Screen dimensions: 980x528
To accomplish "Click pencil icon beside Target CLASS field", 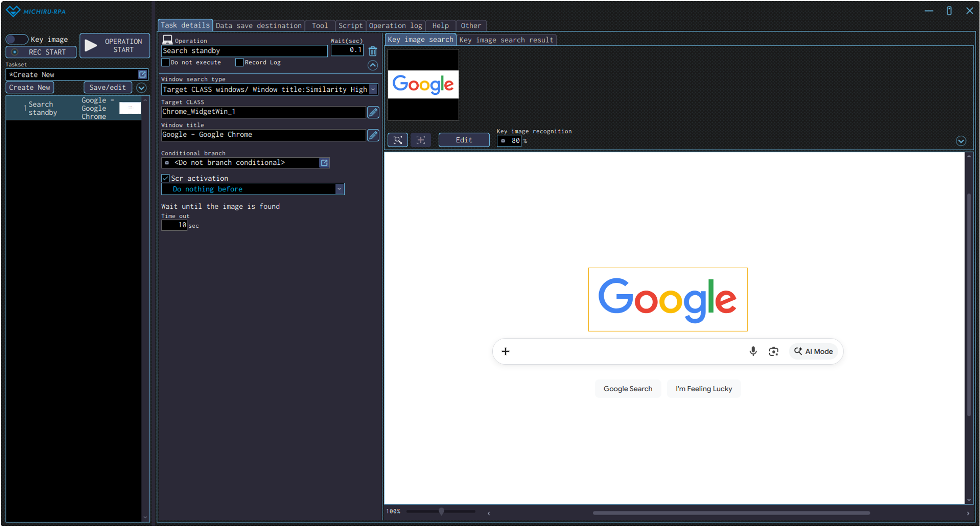I will point(373,112).
